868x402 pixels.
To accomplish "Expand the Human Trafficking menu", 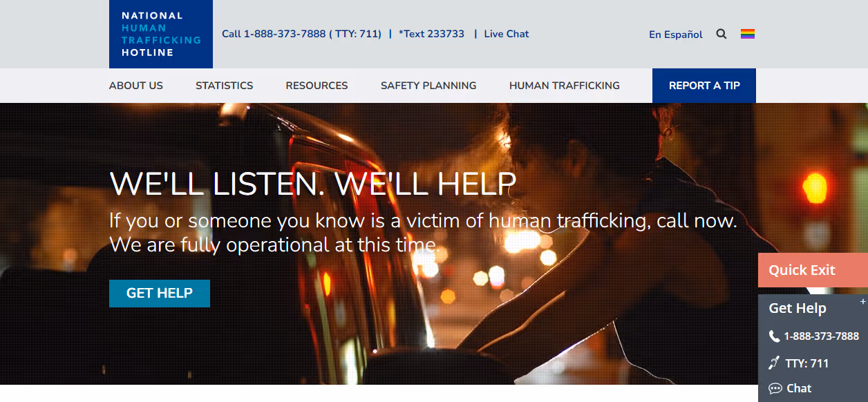I will point(565,86).
